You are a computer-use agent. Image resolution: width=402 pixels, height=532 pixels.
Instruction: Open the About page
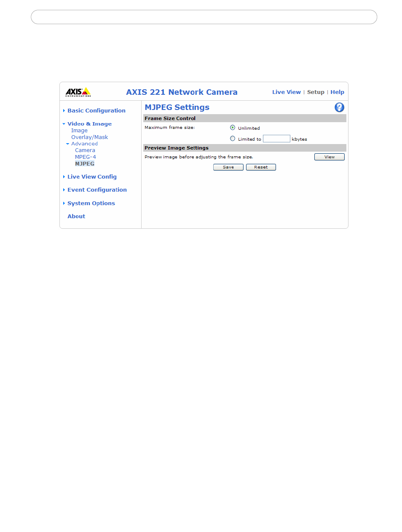click(76, 217)
